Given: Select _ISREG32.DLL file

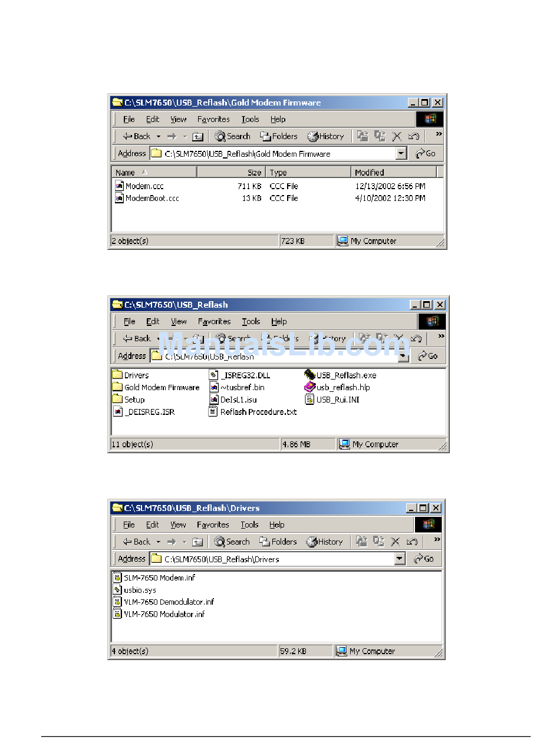Looking at the screenshot, I should coord(240,375).
